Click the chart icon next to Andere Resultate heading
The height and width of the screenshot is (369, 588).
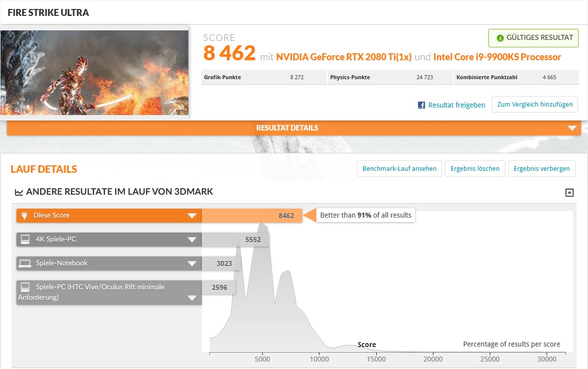[x=19, y=192]
